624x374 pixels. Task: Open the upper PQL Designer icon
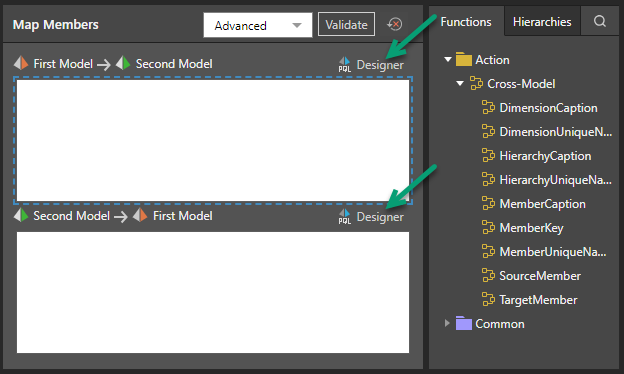coord(345,64)
